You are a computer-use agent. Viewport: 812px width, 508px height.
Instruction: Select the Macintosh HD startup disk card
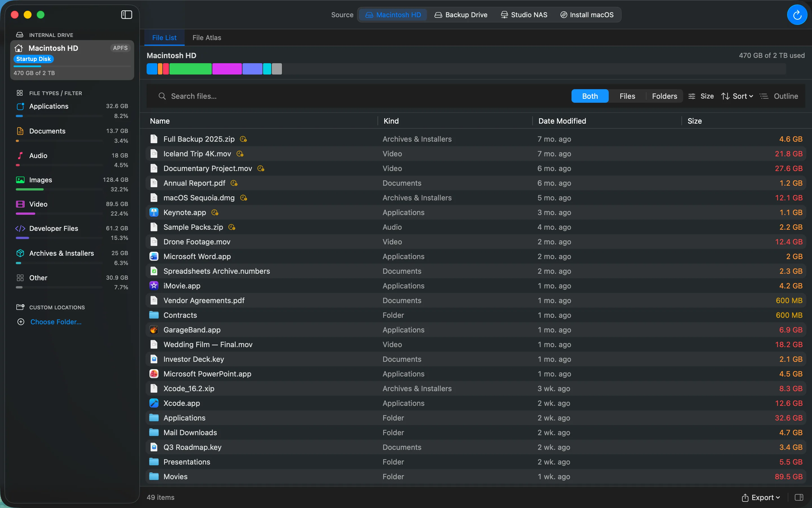72,60
